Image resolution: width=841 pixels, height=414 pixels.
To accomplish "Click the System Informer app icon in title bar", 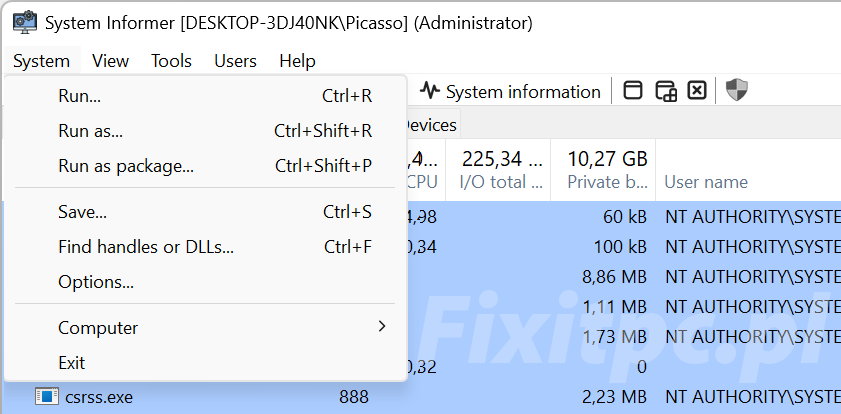I will [x=25, y=23].
